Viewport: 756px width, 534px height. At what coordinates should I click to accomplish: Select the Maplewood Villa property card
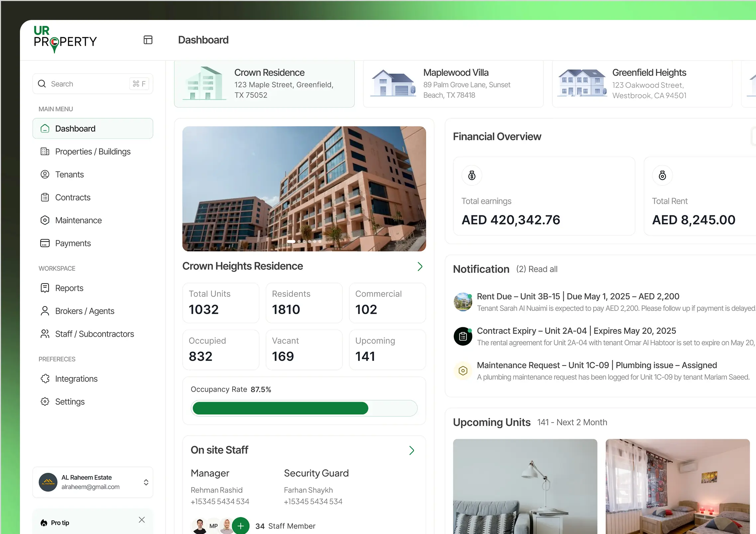click(453, 84)
